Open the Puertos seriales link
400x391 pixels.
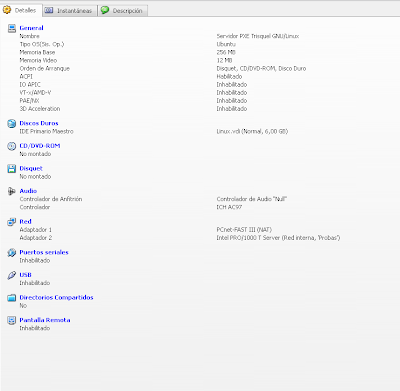(44, 252)
